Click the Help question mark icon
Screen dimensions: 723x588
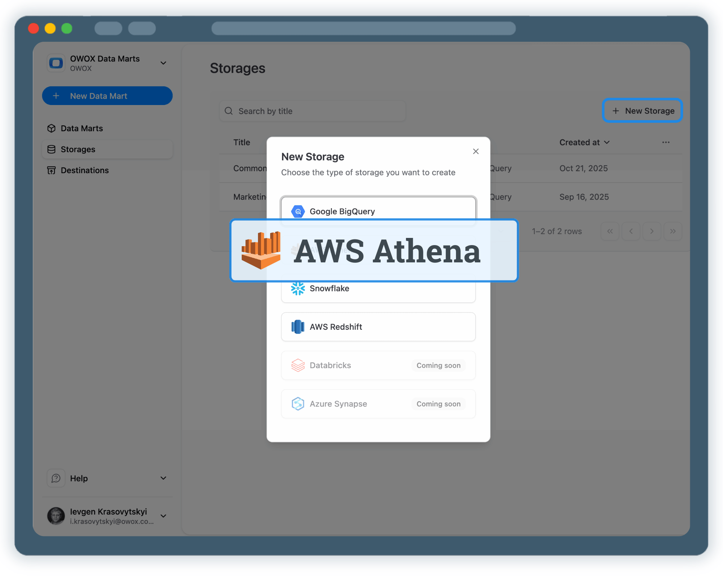click(x=56, y=478)
